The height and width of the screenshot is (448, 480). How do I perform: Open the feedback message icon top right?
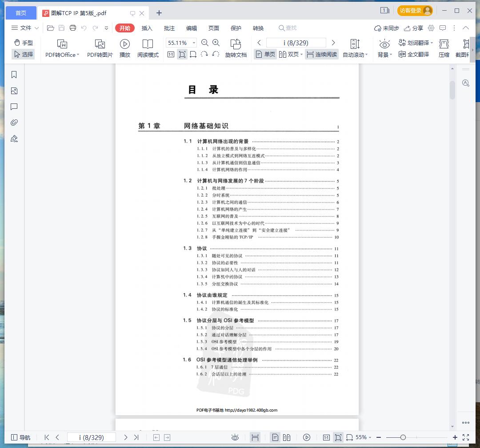[x=443, y=28]
